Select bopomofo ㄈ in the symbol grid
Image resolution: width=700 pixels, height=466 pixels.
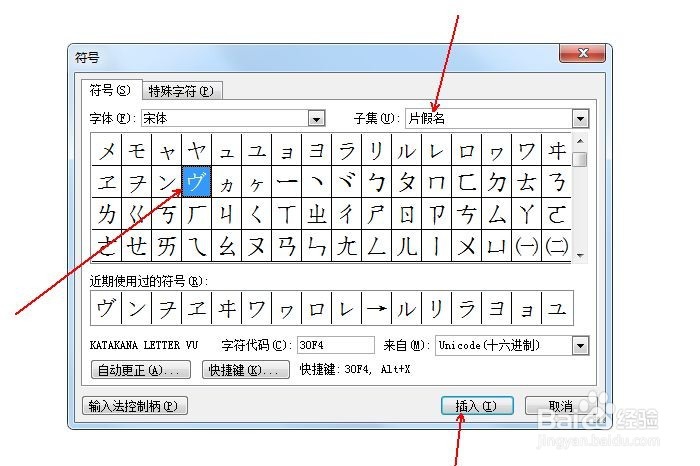[467, 182]
